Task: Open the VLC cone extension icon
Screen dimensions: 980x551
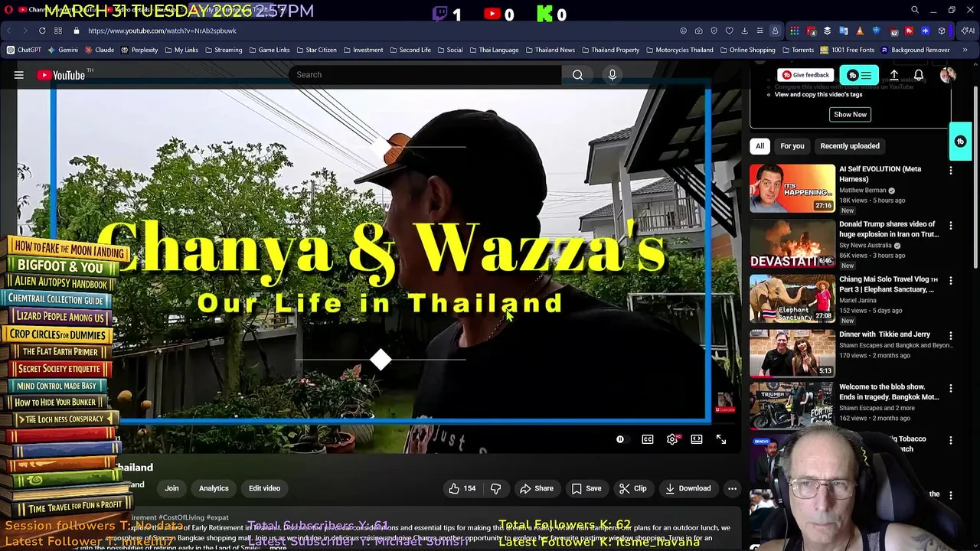Action: click(860, 31)
